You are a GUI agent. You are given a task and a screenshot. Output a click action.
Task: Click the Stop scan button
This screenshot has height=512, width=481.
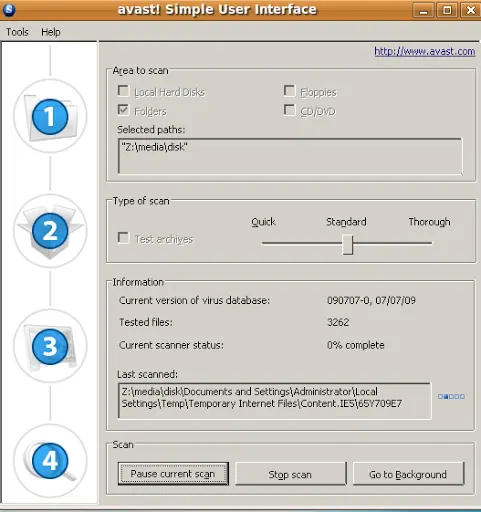tap(290, 474)
